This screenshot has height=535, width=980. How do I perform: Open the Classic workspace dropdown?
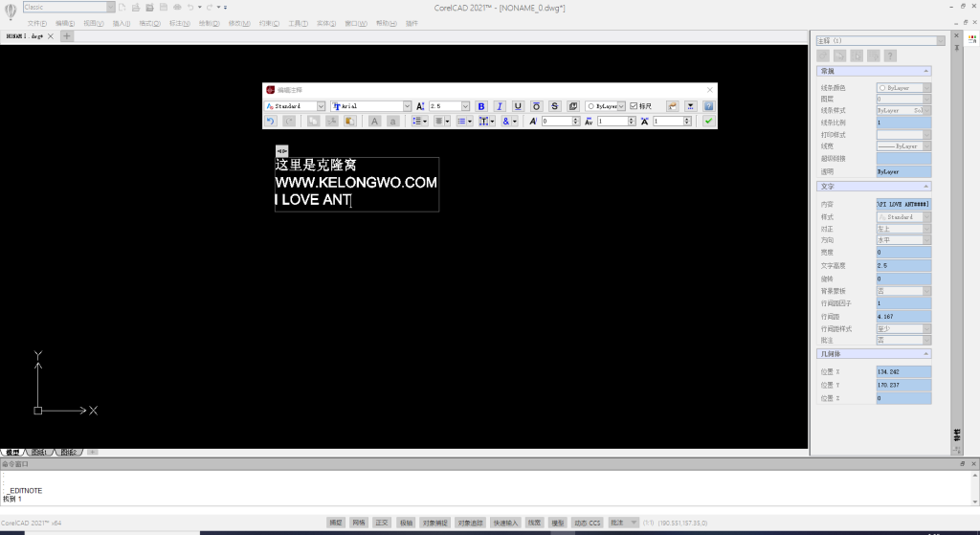tap(110, 7)
